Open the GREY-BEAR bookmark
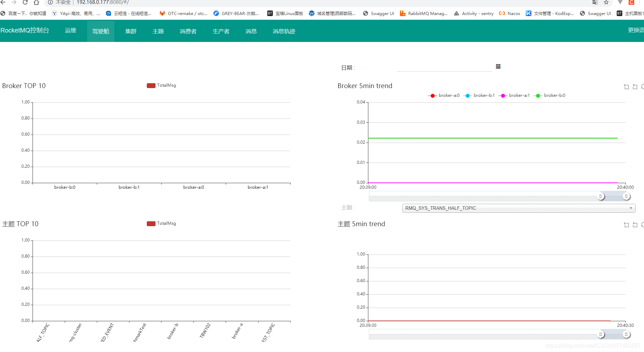This screenshot has height=352, width=644. pyautogui.click(x=236, y=14)
